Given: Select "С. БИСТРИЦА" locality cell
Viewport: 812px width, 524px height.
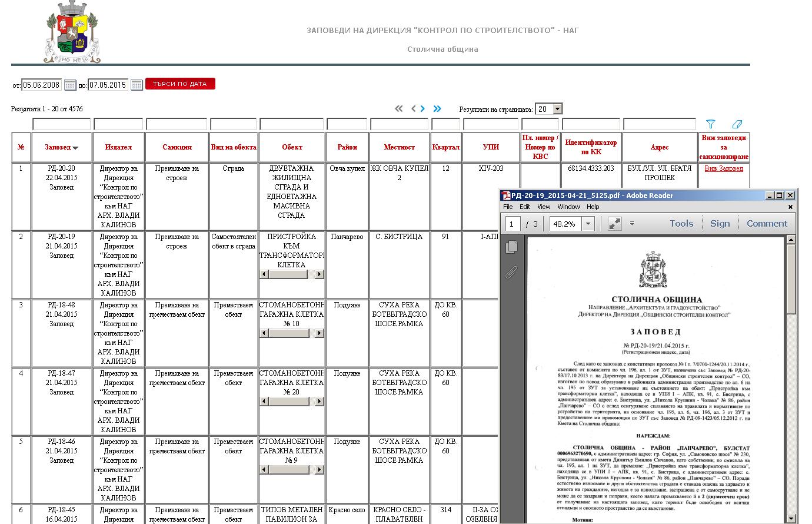Looking at the screenshot, I should (399, 237).
